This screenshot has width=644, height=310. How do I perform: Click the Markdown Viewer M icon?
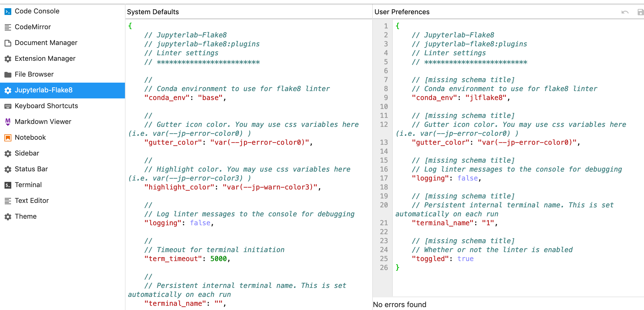tap(8, 122)
